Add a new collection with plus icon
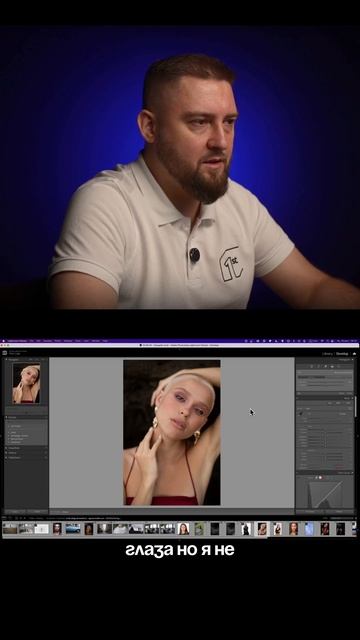Viewport: 360px width, 640px height. (46, 458)
